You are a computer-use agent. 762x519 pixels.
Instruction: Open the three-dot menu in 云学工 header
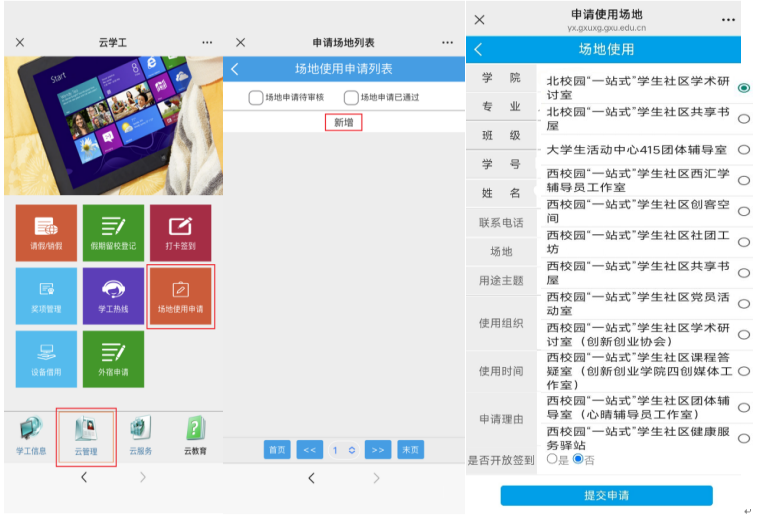(x=207, y=43)
